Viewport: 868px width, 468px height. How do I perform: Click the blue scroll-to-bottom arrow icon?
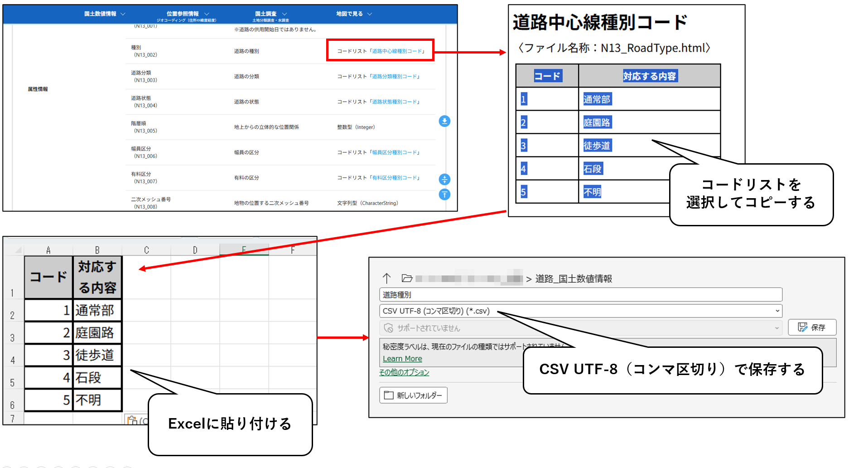444,121
